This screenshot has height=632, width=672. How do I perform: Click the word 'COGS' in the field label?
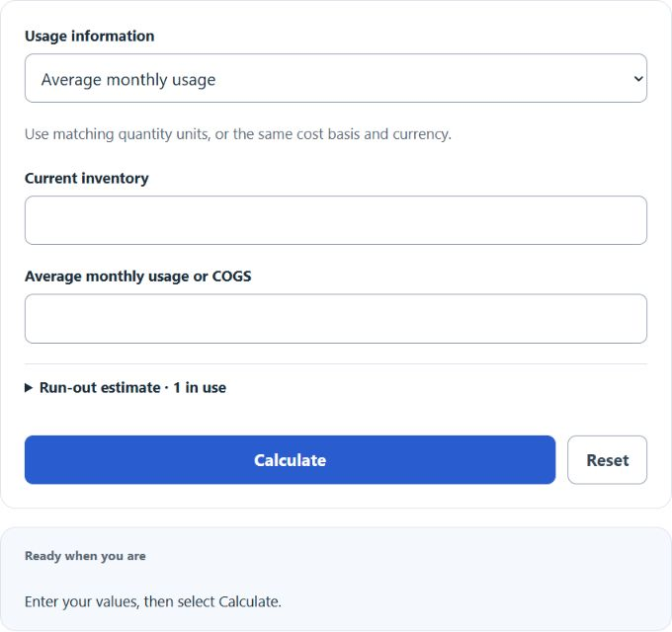[x=232, y=276]
